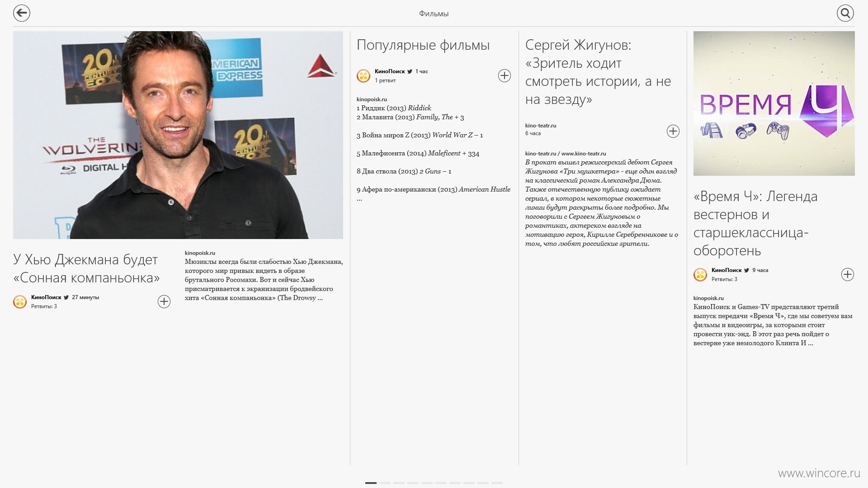Select list row 'Малавита (2013) Family, The'
The height and width of the screenshot is (488, 868).
click(410, 117)
